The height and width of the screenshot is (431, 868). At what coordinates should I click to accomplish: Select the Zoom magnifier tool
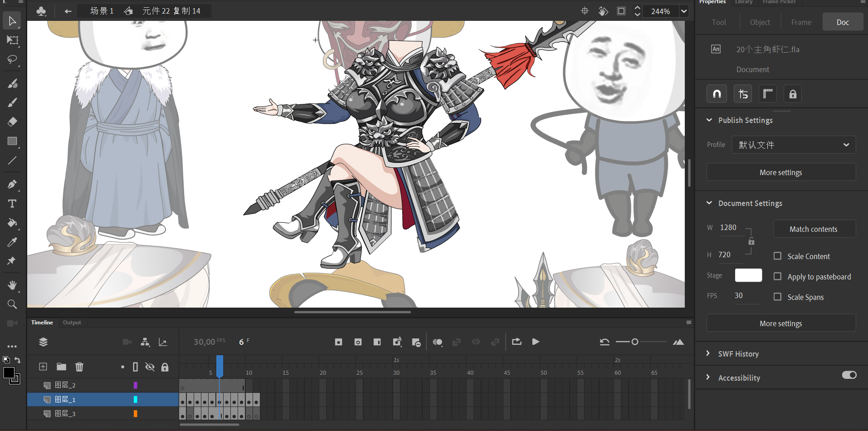pyautogui.click(x=12, y=304)
